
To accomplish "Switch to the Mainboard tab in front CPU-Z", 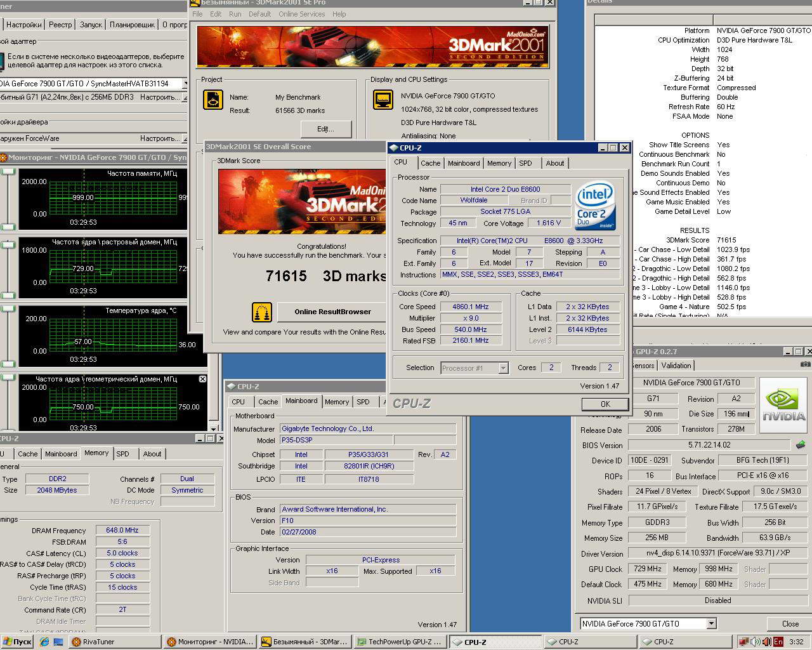I will point(464,163).
